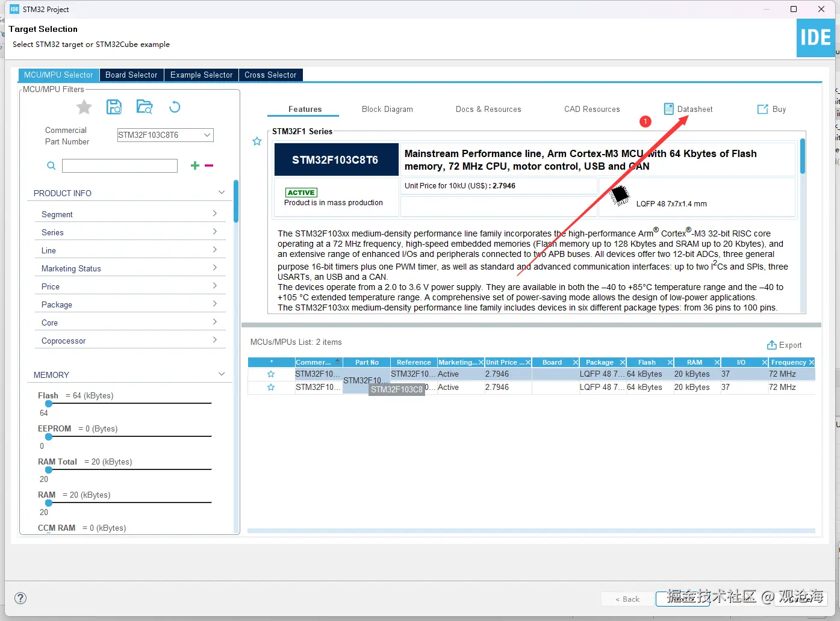Image resolution: width=840 pixels, height=621 pixels.
Task: Remove the Marketing column with its X
Action: click(481, 362)
